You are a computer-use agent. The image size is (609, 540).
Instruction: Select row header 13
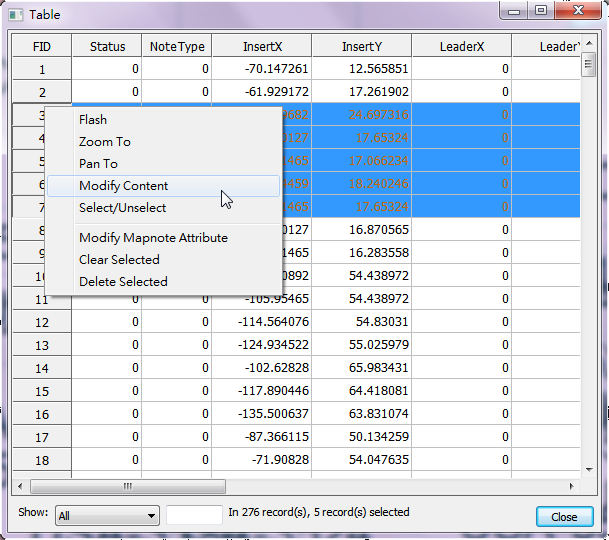coord(41,345)
